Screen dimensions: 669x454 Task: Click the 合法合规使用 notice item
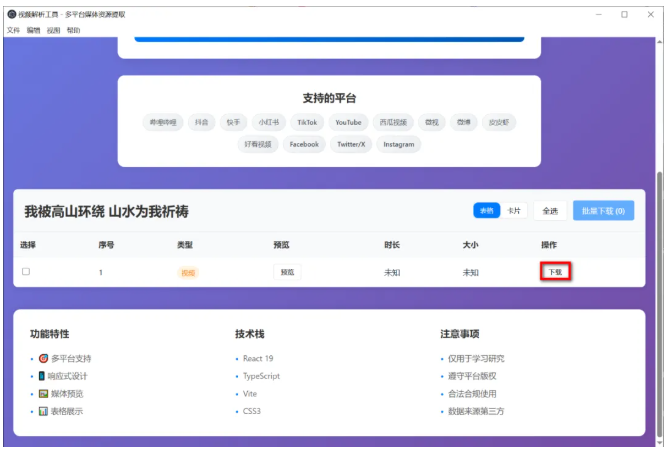coord(472,394)
